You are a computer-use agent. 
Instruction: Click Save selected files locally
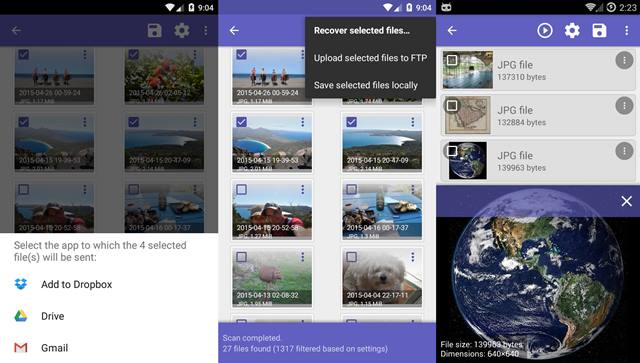tap(366, 85)
